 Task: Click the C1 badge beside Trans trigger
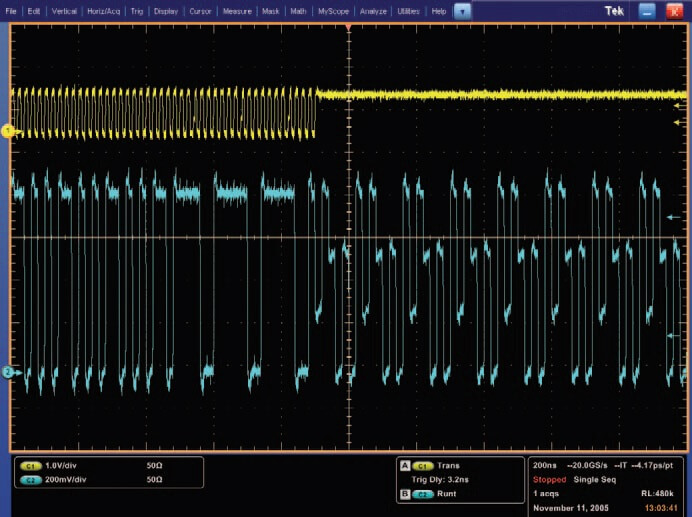[422, 466]
